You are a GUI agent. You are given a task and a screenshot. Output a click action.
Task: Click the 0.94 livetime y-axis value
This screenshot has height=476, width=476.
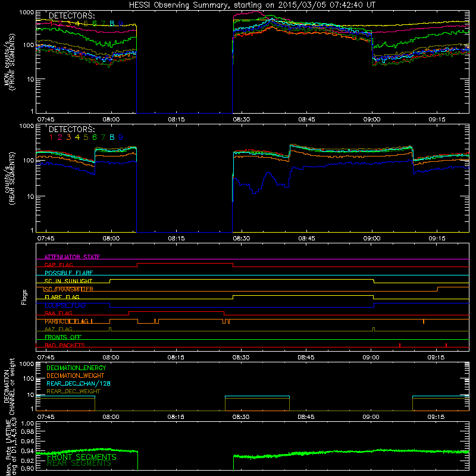(x=28, y=451)
